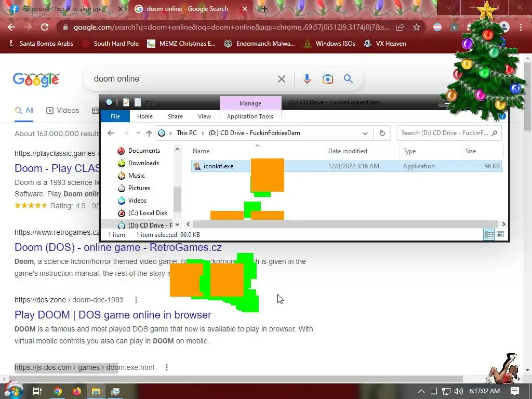Open the VX Heaven bookmark
This screenshot has width=532, height=399.
pos(385,44)
